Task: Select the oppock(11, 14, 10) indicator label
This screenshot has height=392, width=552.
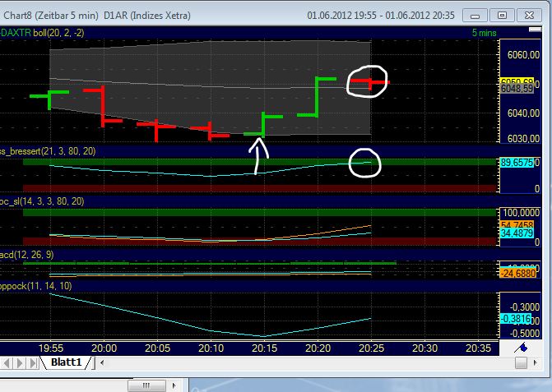Action: pos(35,286)
